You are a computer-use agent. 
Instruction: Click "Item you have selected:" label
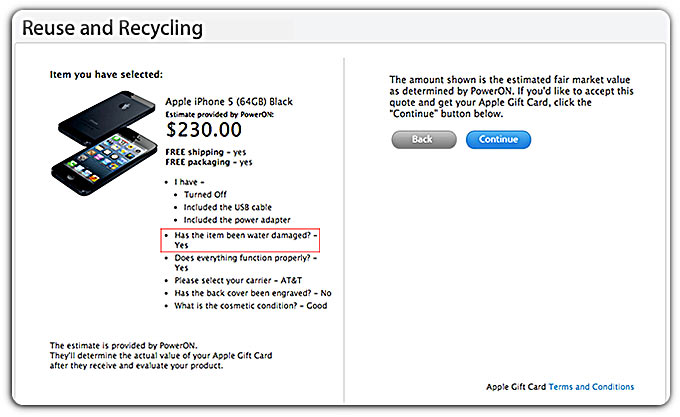click(x=105, y=75)
